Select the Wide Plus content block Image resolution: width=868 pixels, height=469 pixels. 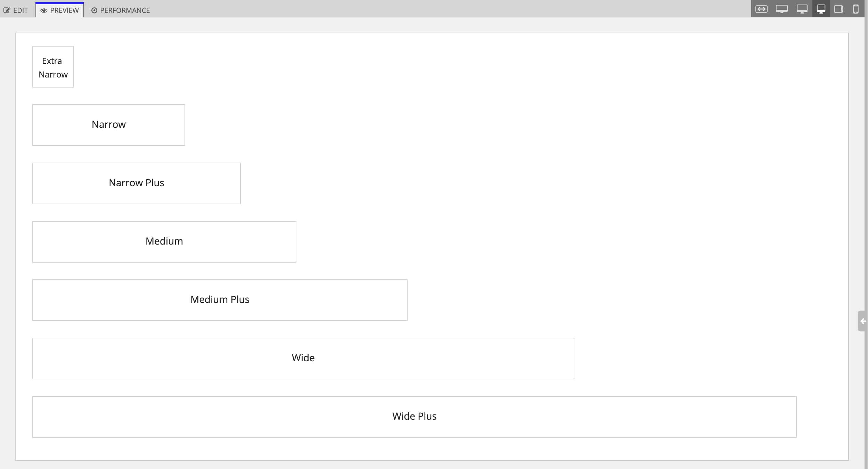click(414, 416)
